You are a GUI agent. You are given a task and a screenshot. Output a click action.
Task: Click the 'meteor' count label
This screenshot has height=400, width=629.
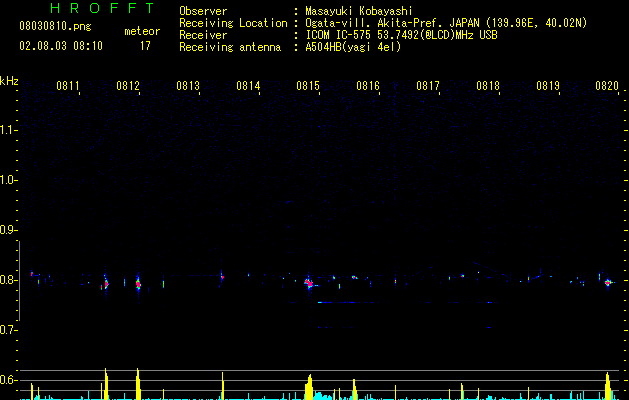click(142, 31)
